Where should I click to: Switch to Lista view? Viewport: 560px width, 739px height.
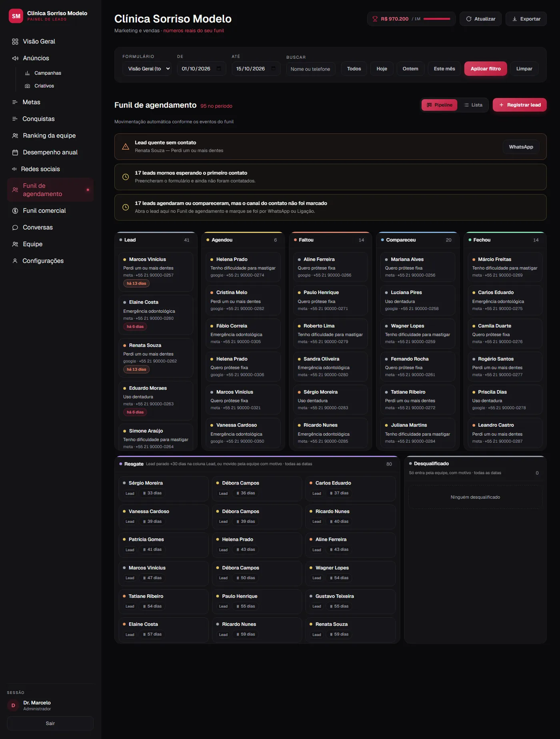(x=473, y=105)
